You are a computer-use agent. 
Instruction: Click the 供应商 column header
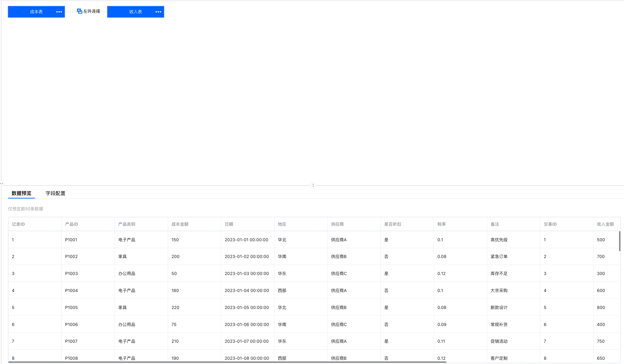click(x=337, y=224)
